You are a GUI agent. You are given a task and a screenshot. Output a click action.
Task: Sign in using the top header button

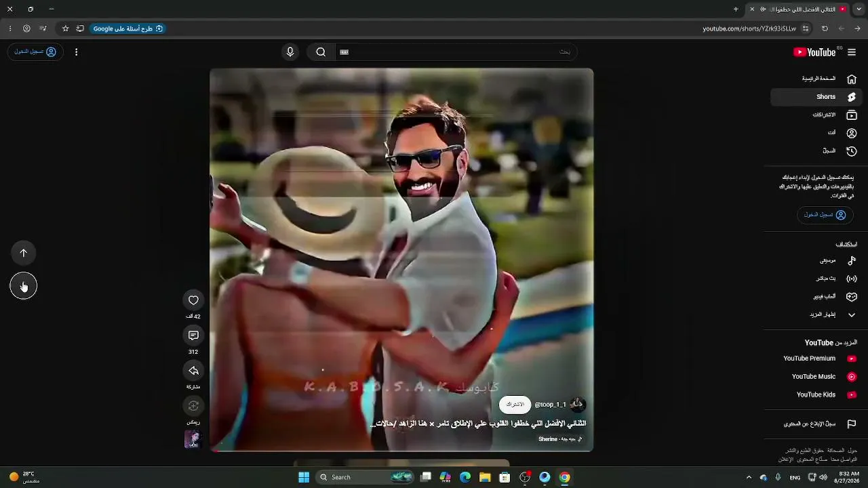(x=35, y=52)
